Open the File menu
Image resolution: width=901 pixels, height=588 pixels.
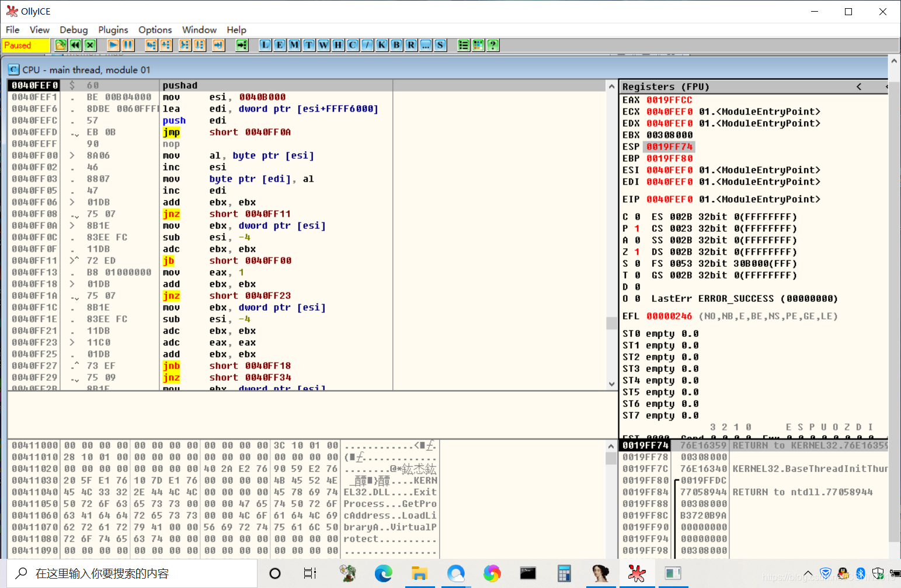click(13, 30)
